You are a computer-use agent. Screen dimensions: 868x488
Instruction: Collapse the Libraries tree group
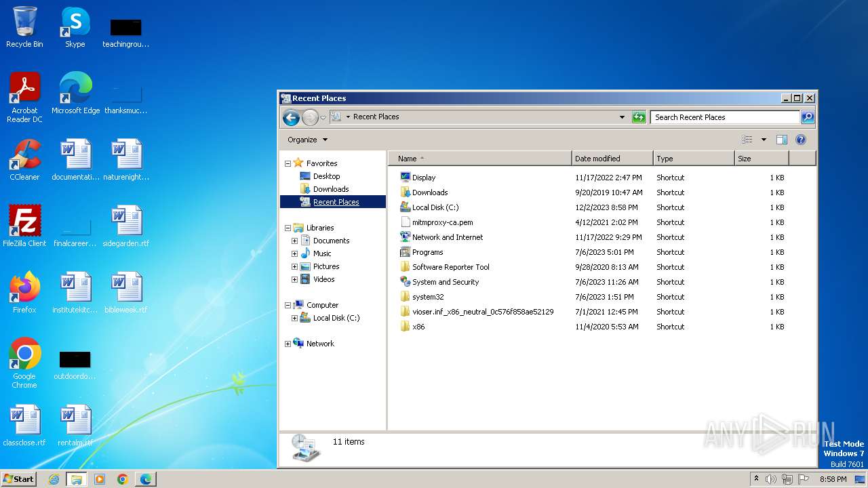point(288,228)
